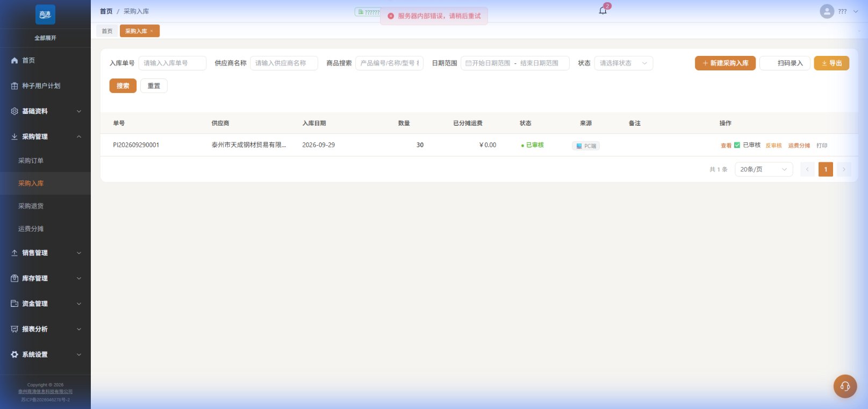Click the 销售管理 upload icon
This screenshot has height=409, width=868.
[x=15, y=253]
